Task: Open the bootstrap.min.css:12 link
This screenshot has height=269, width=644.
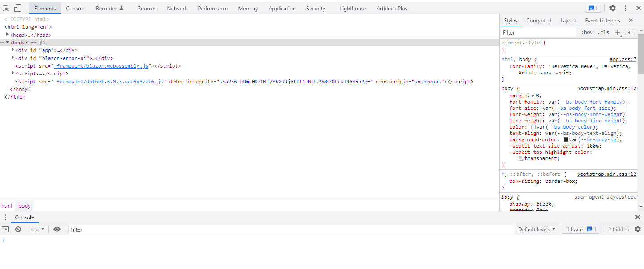Action: pos(606,88)
